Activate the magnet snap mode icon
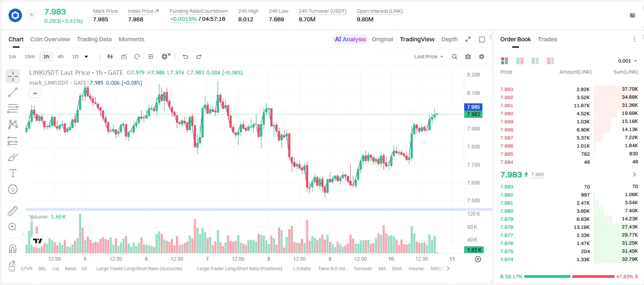This screenshot has height=285, width=644. click(13, 249)
